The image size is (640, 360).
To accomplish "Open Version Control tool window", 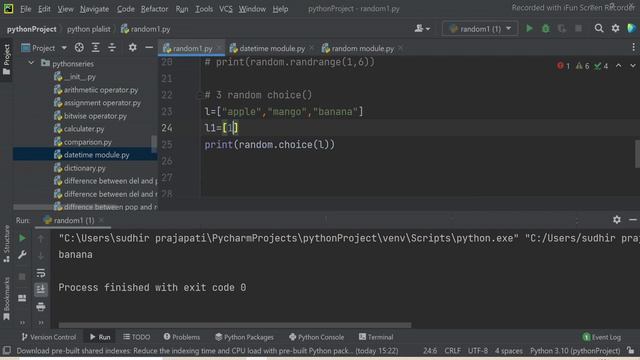I will click(x=48, y=337).
